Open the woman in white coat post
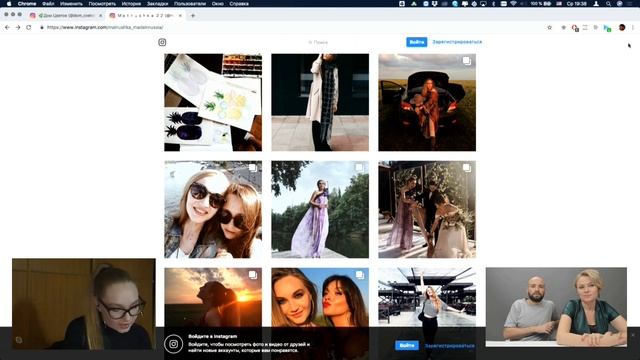 tap(320, 102)
